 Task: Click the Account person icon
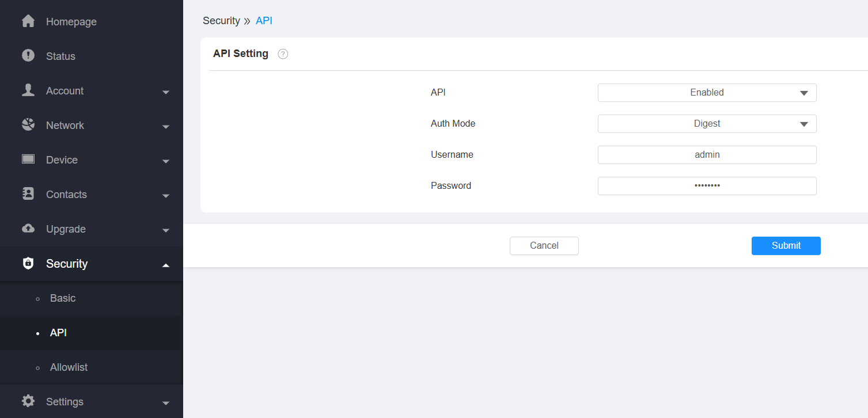tap(28, 90)
